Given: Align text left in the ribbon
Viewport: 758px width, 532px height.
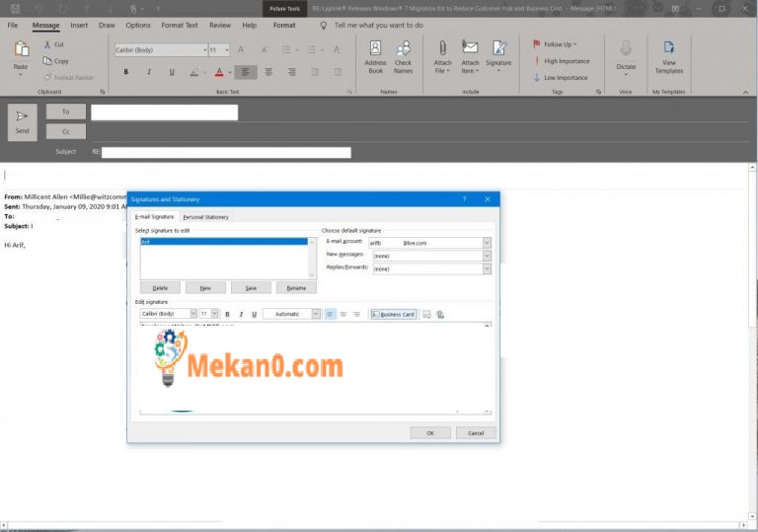Looking at the screenshot, I should click(x=246, y=72).
